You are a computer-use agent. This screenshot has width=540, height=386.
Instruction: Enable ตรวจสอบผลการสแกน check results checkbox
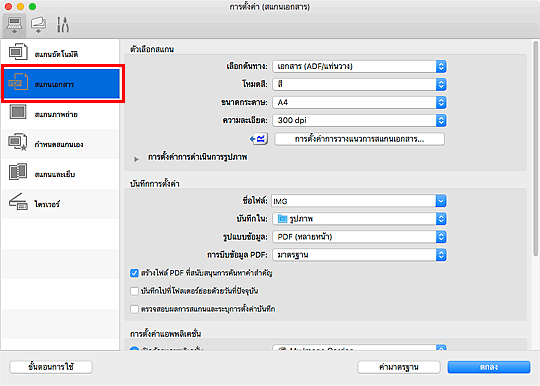pos(134,309)
